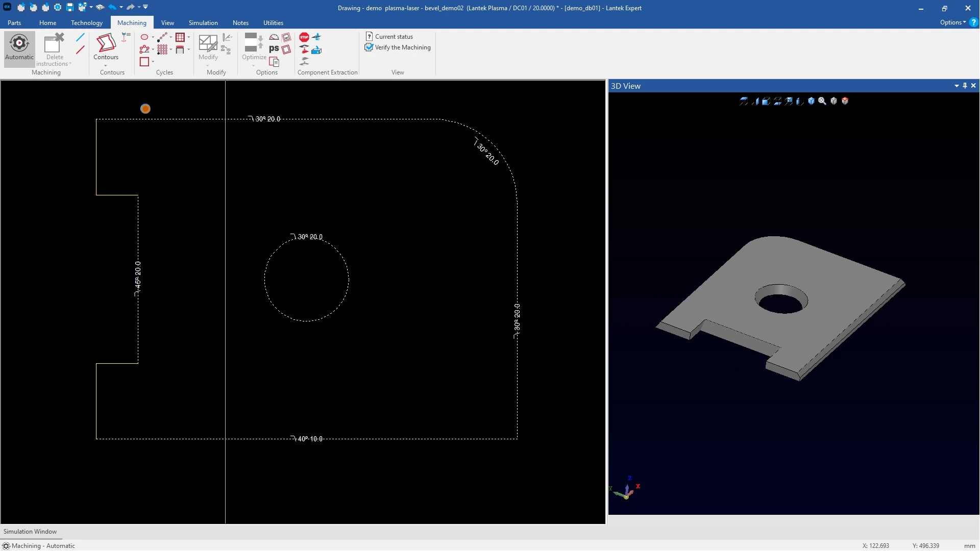This screenshot has height=551, width=980.
Task: Click the red ellipse cycle icon
Action: point(144,37)
